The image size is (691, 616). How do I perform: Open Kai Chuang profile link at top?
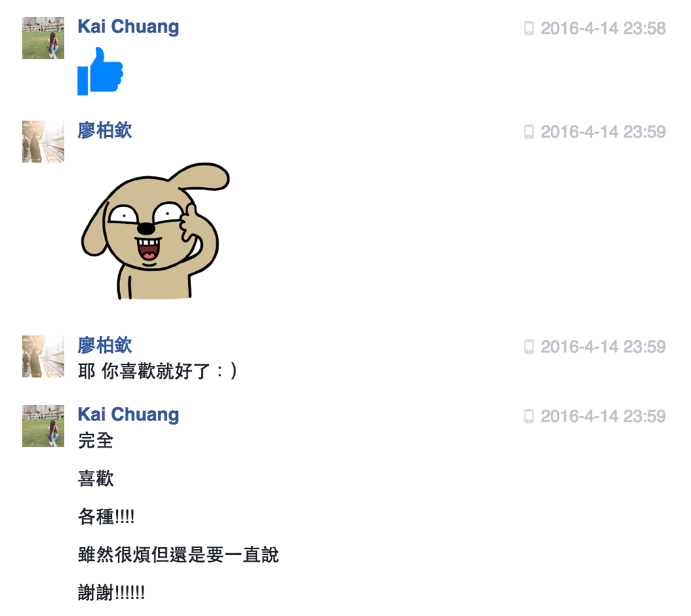pyautogui.click(x=128, y=26)
